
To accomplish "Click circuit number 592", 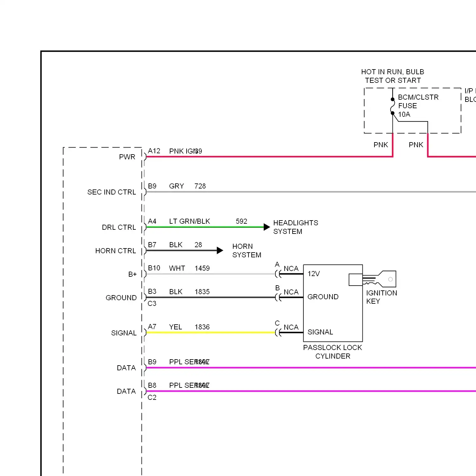I will pyautogui.click(x=241, y=221).
